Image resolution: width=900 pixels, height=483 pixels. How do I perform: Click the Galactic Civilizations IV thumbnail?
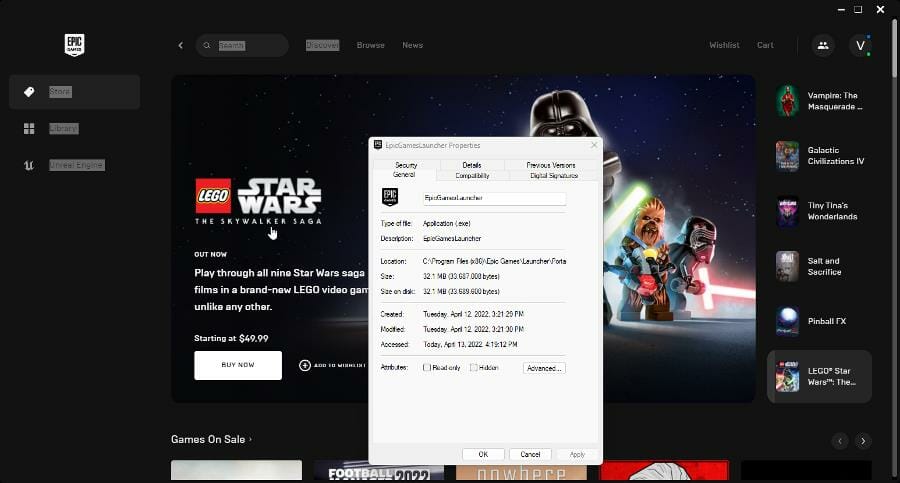click(787, 156)
